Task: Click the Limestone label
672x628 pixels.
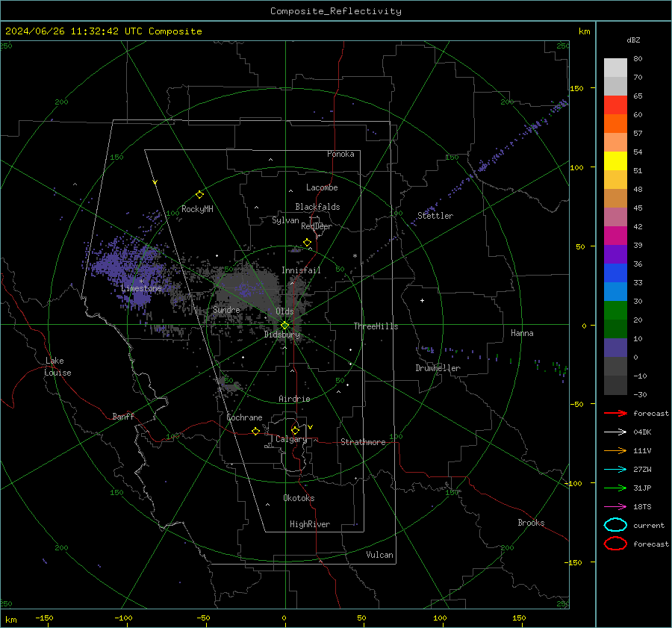Action: pos(141,288)
